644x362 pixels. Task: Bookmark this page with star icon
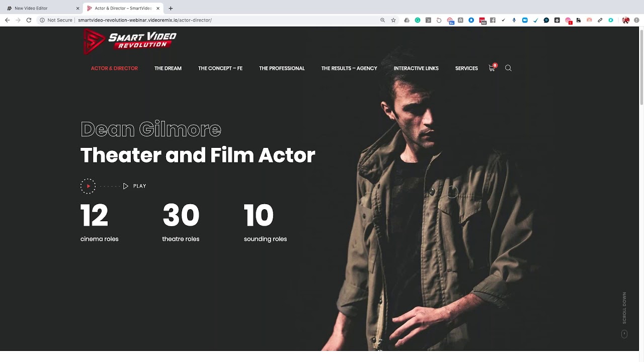(393, 20)
